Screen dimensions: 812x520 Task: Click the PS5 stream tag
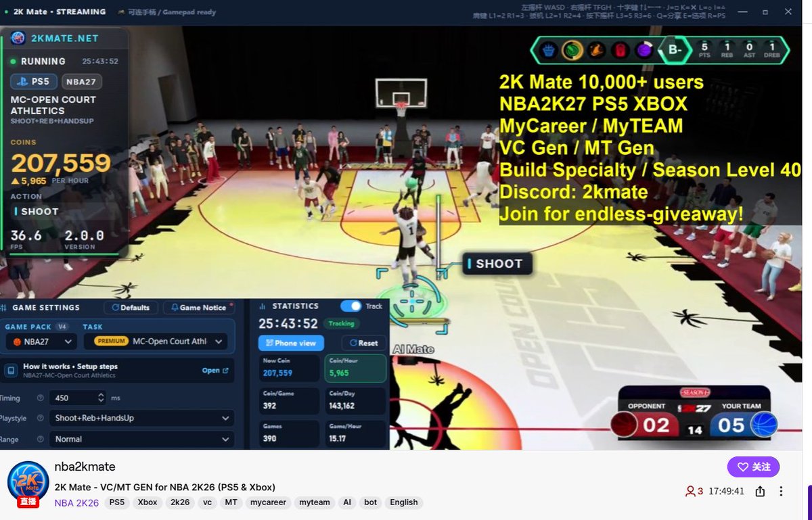[x=117, y=502]
